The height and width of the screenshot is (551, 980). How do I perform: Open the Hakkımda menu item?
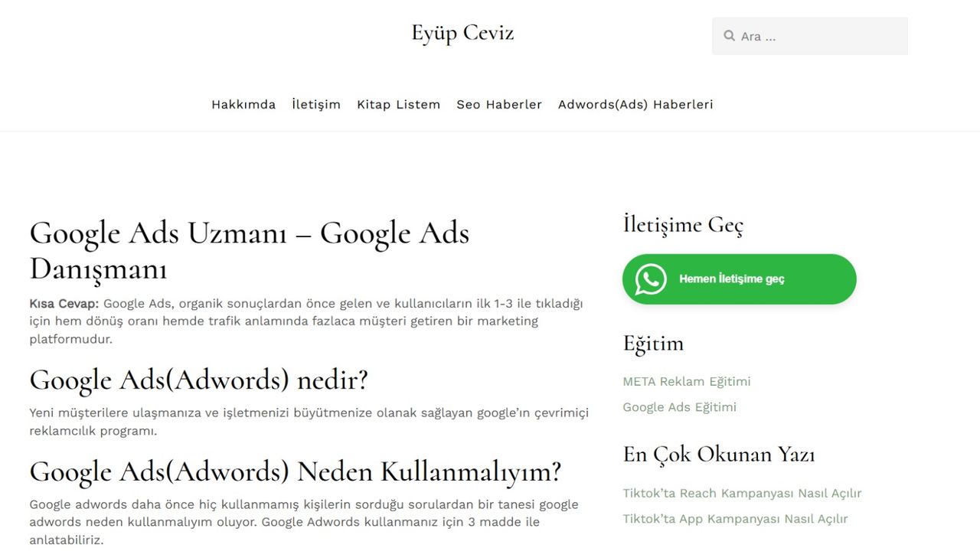(x=243, y=105)
